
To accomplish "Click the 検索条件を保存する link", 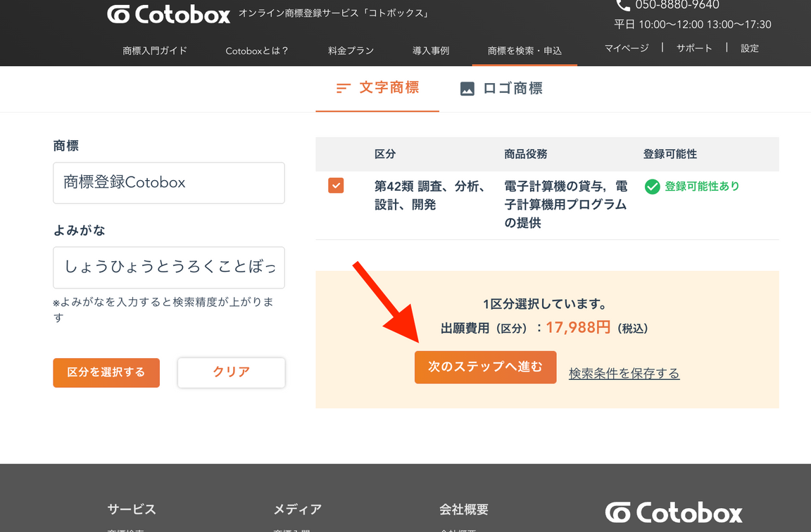I will pos(624,373).
